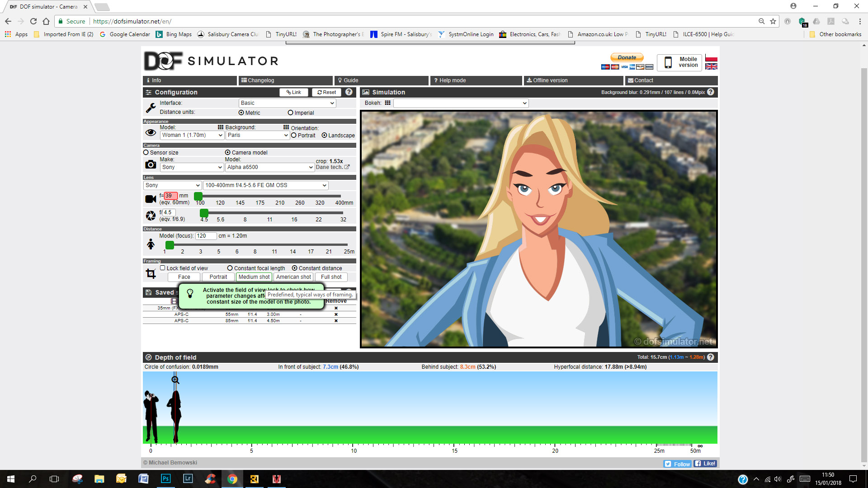Go to Chrome home page
This screenshot has height=488, width=868.
(x=46, y=21)
